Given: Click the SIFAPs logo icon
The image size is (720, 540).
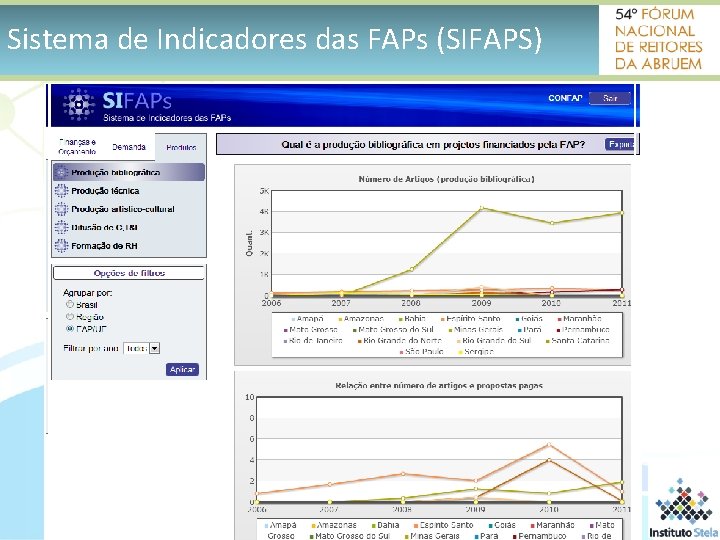Looking at the screenshot, I should pyautogui.click(x=79, y=105).
